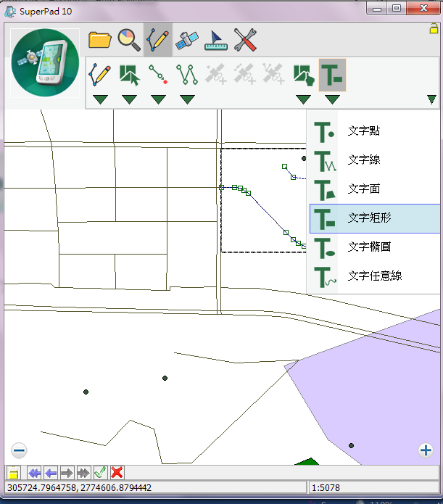Jump to last with double right arrow
The image size is (443, 504).
[x=83, y=473]
